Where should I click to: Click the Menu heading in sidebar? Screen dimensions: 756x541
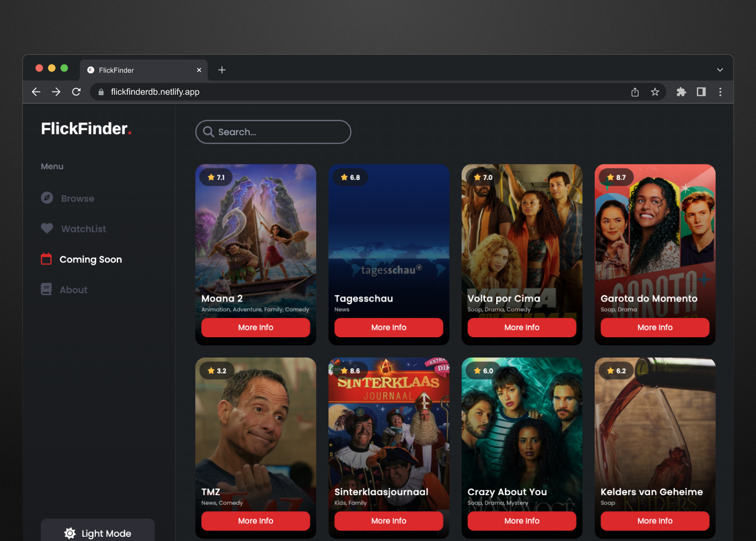click(x=52, y=167)
